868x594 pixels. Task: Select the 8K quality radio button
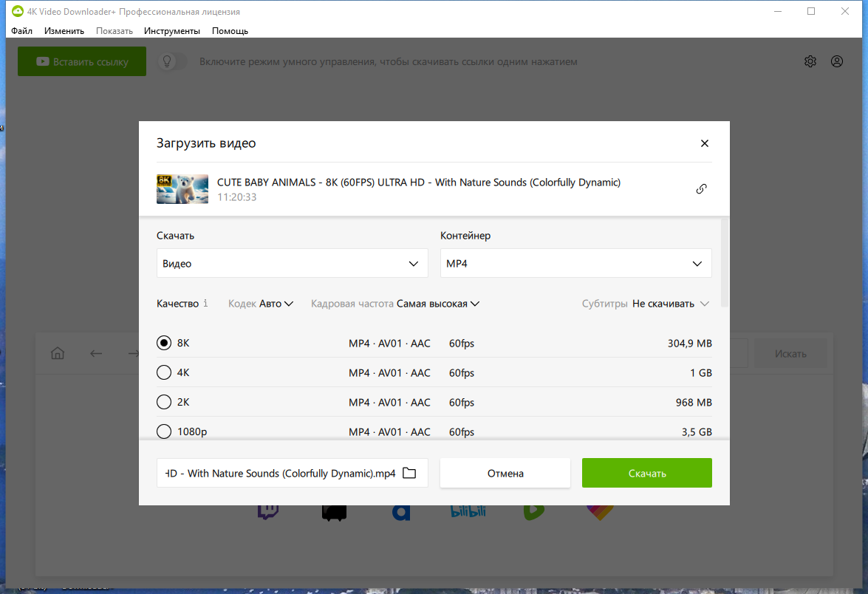[164, 343]
